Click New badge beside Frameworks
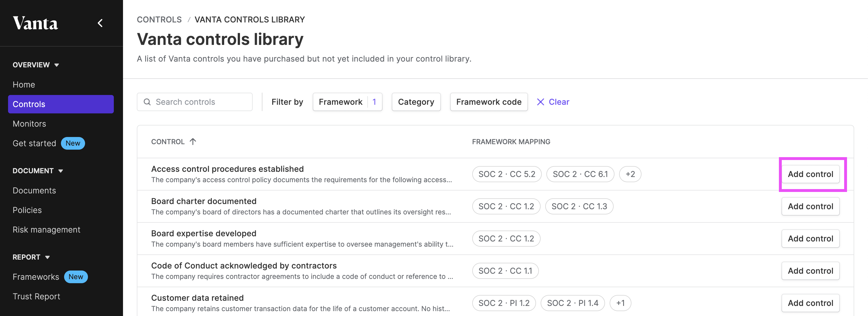The image size is (868, 316). point(76,277)
